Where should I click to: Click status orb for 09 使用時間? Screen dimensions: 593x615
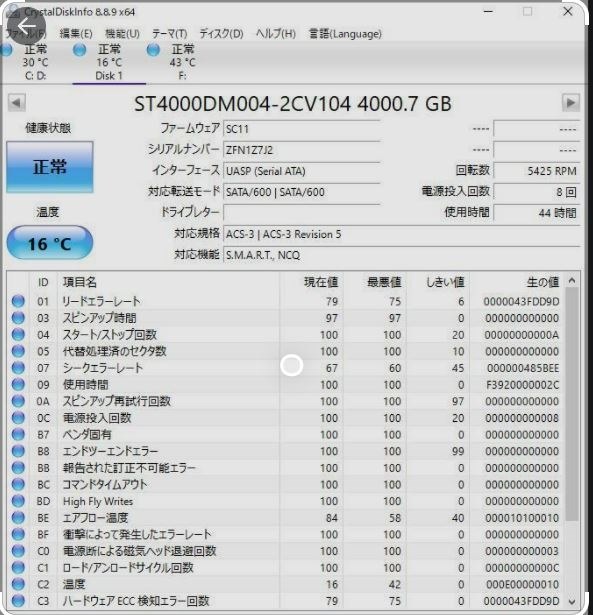click(x=18, y=384)
